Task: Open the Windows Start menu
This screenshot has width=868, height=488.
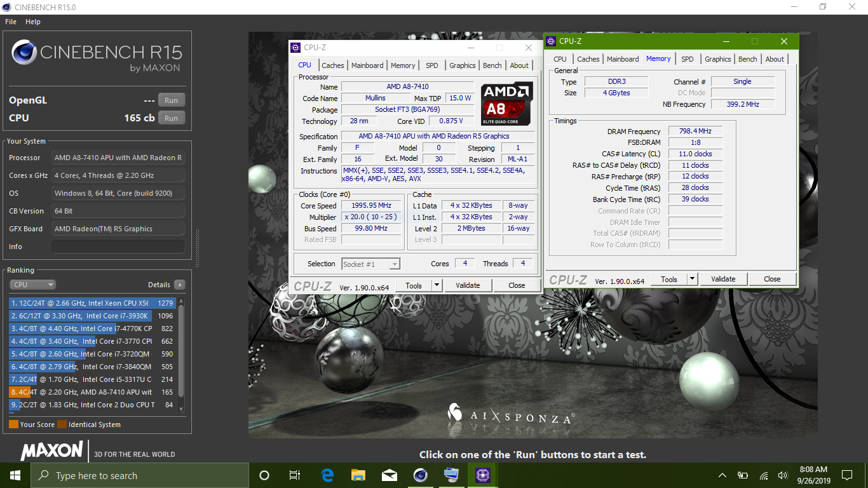Action: tap(15, 475)
